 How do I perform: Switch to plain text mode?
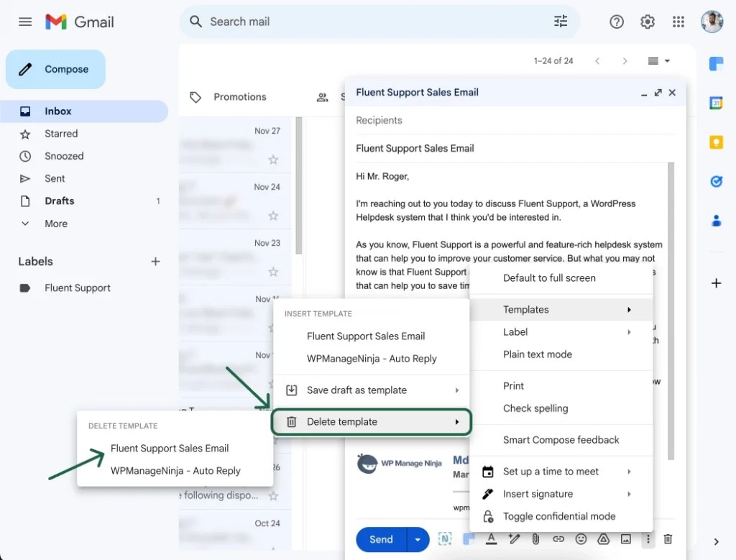pos(537,354)
